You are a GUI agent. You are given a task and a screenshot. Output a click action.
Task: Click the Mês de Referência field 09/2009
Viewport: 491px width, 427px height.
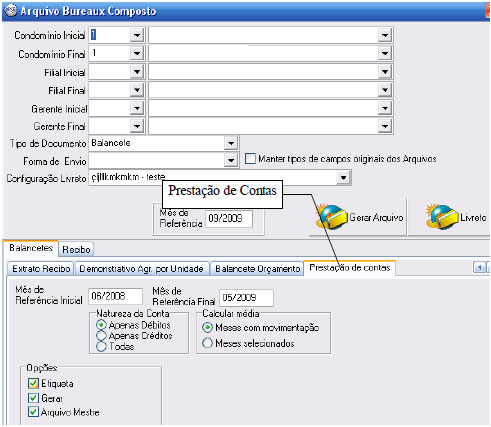pyautogui.click(x=229, y=218)
